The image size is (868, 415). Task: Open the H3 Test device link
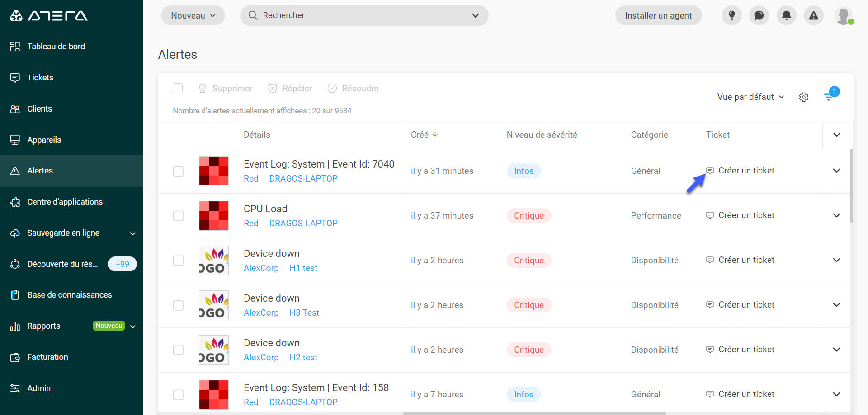coord(304,312)
